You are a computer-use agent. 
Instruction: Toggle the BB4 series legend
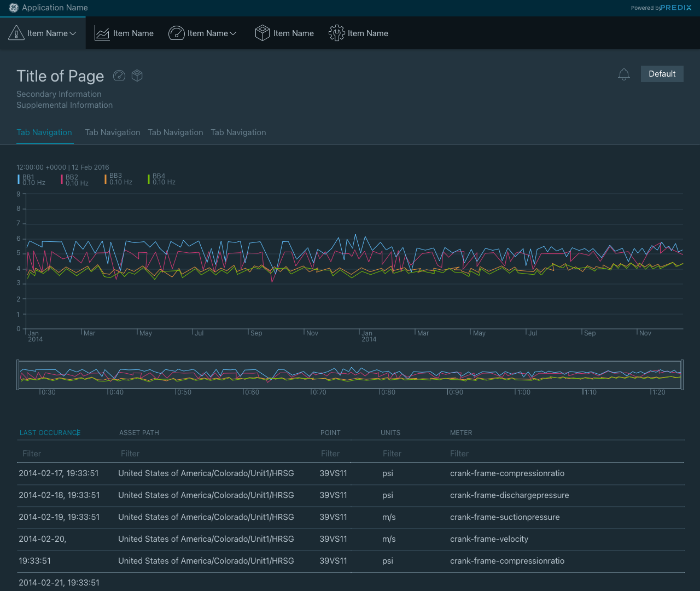(161, 179)
